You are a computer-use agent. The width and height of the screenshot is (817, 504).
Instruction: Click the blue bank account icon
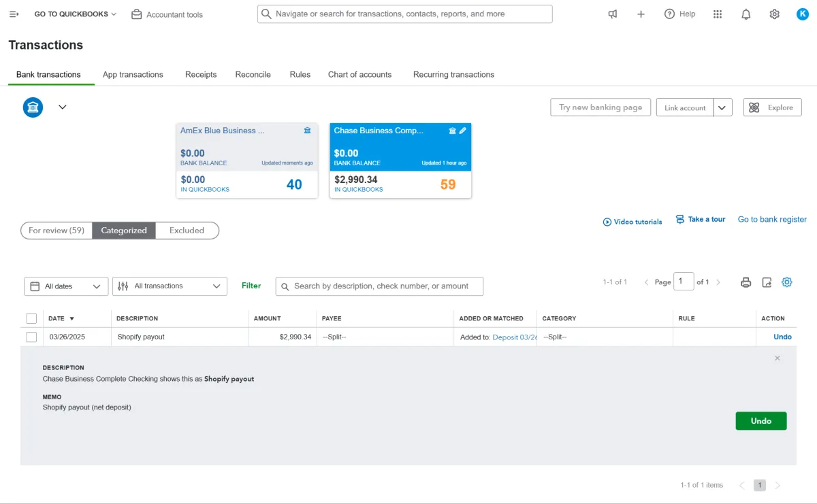33,107
